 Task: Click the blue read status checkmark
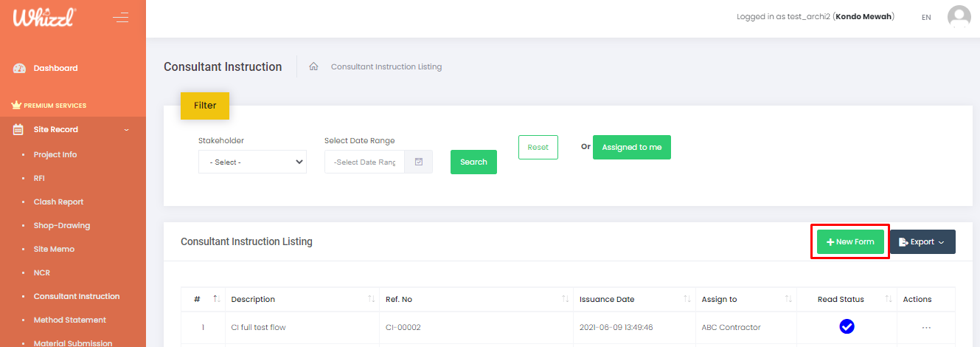[847, 326]
